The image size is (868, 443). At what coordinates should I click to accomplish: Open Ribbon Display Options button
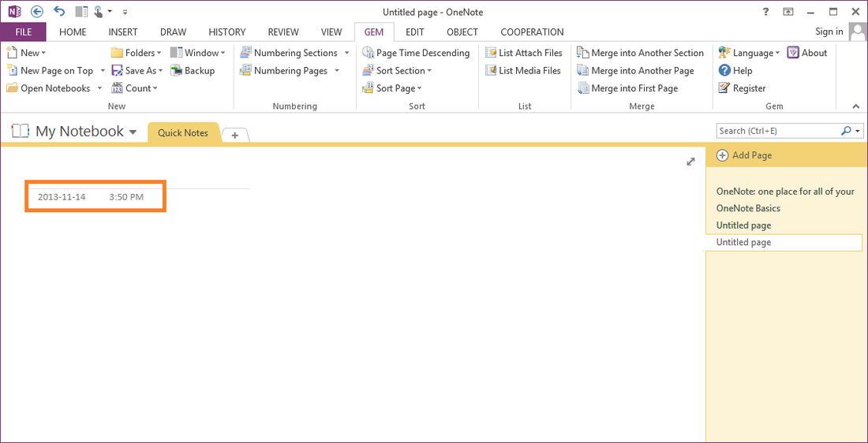(x=788, y=12)
